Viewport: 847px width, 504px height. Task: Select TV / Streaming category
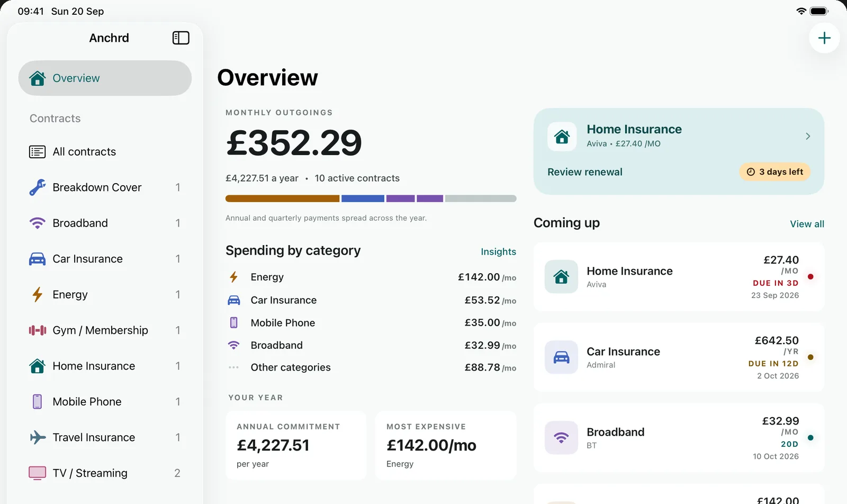tap(105, 473)
